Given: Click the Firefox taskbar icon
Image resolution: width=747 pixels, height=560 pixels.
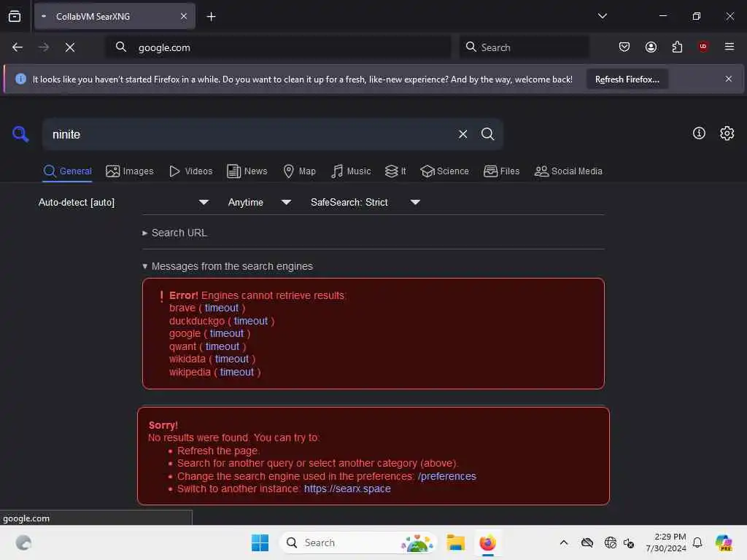Looking at the screenshot, I should coord(487,542).
